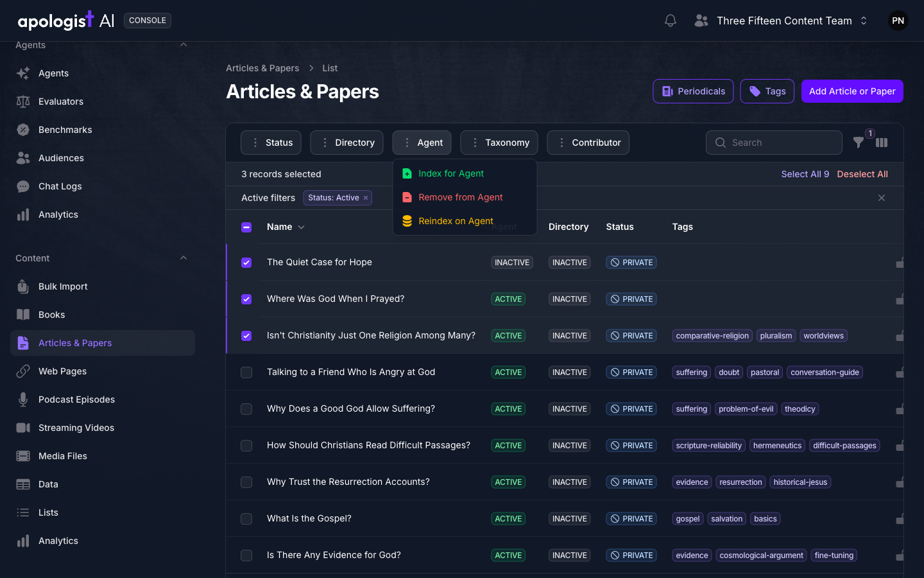
Task: Sort by Name column chevron
Action: coord(302,227)
